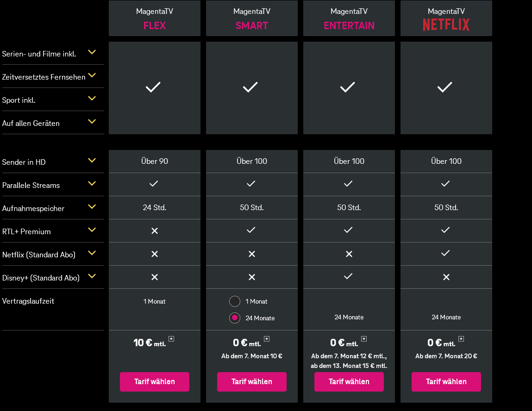532x411 pixels.
Task: Click the Netflix Abo checkmark for Netflix tariff
Action: coord(445,253)
